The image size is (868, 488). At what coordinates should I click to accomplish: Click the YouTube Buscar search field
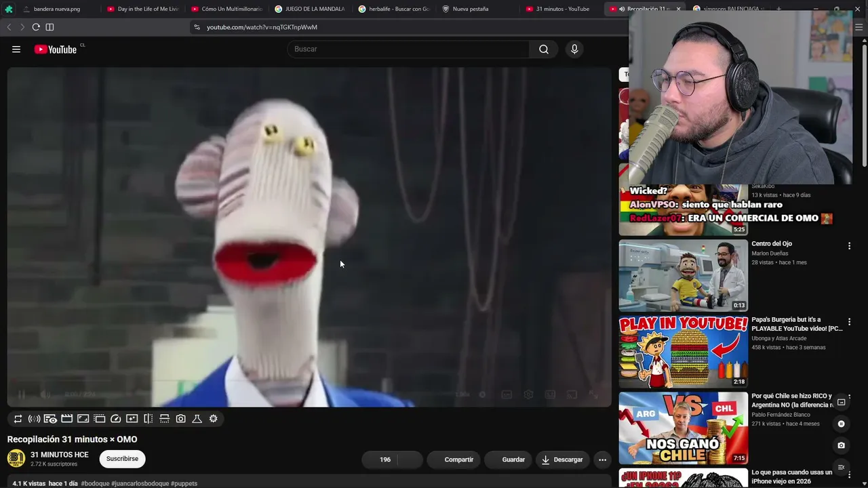409,49
